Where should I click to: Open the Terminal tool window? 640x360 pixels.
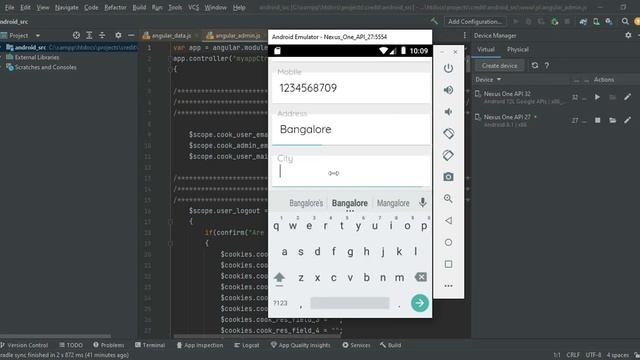tap(150, 345)
